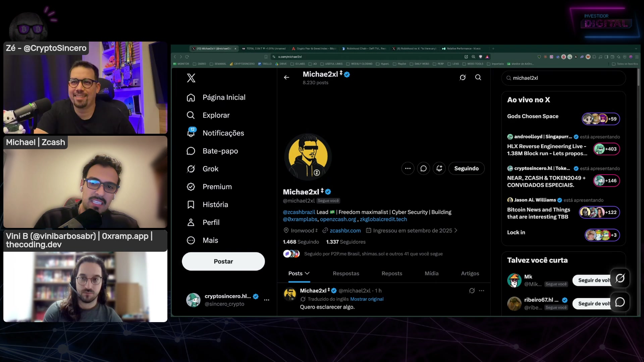Image resolution: width=644 pixels, height=362 pixels.
Task: Open the post's more options menu
Action: (x=482, y=291)
